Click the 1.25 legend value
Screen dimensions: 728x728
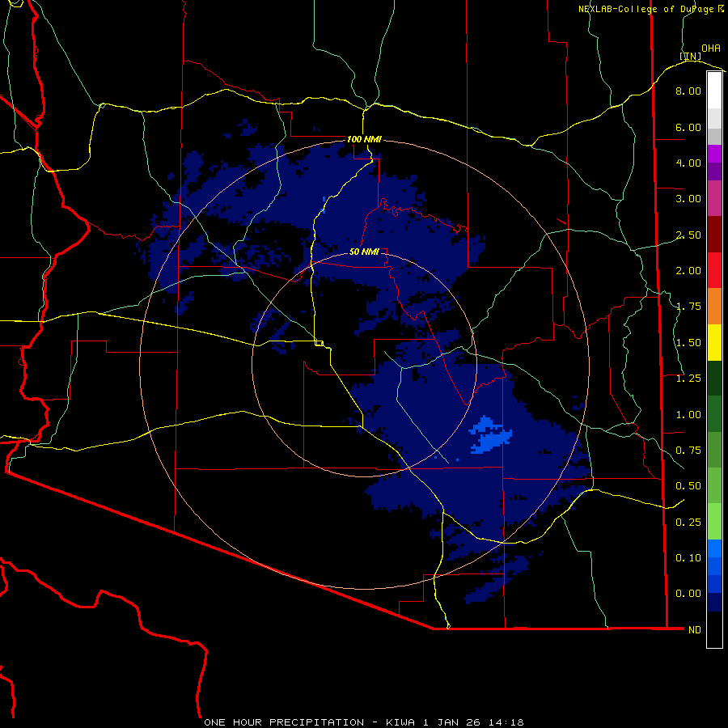[688, 379]
